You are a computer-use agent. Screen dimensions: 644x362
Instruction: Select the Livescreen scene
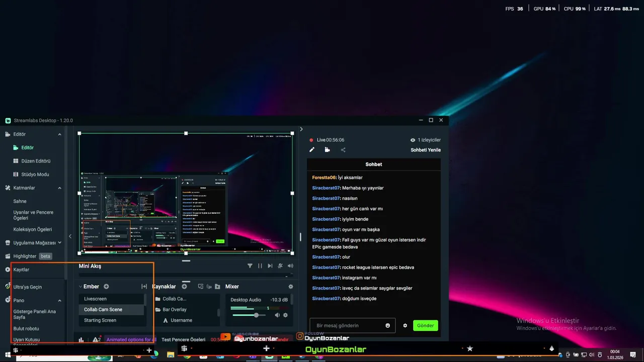point(111,299)
